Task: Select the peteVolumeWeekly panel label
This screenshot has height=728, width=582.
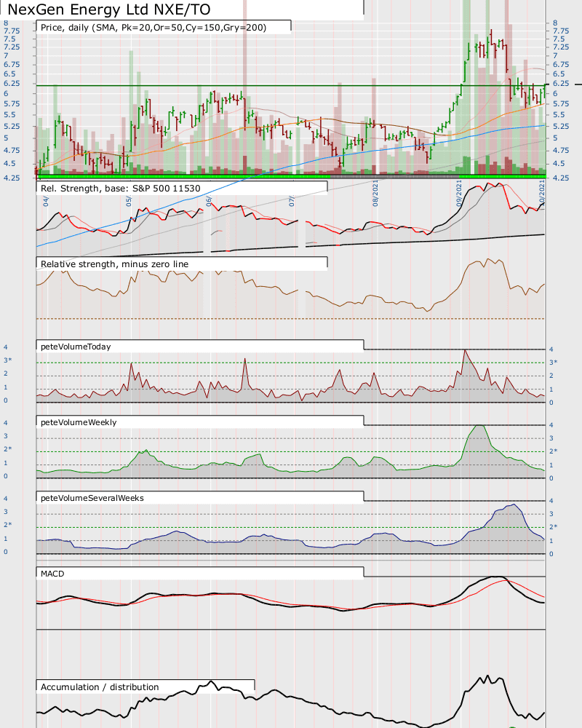Action: click(79, 422)
